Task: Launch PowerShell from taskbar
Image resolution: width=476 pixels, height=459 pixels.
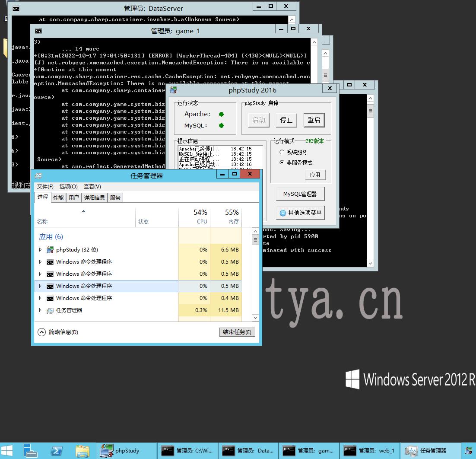Action: [x=57, y=451]
